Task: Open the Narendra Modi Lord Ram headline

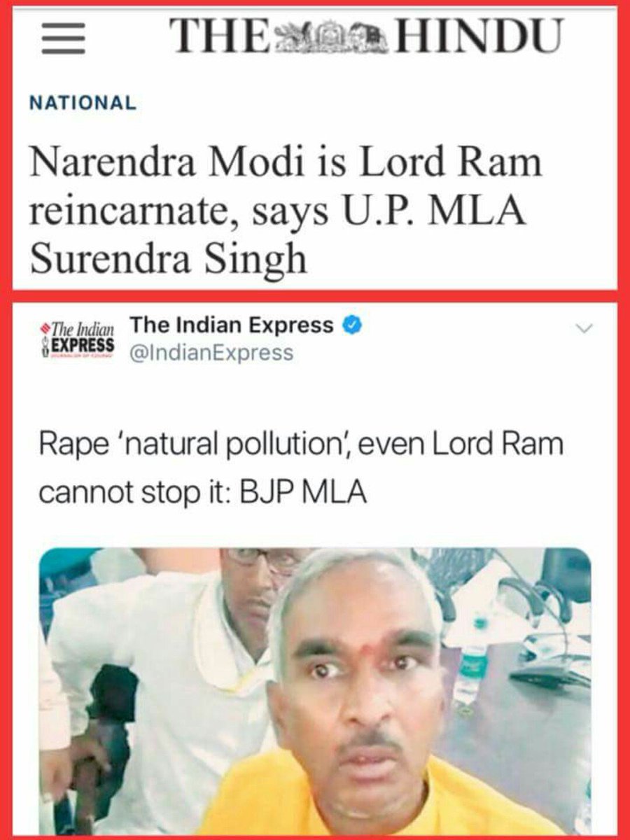Action: coord(287,212)
